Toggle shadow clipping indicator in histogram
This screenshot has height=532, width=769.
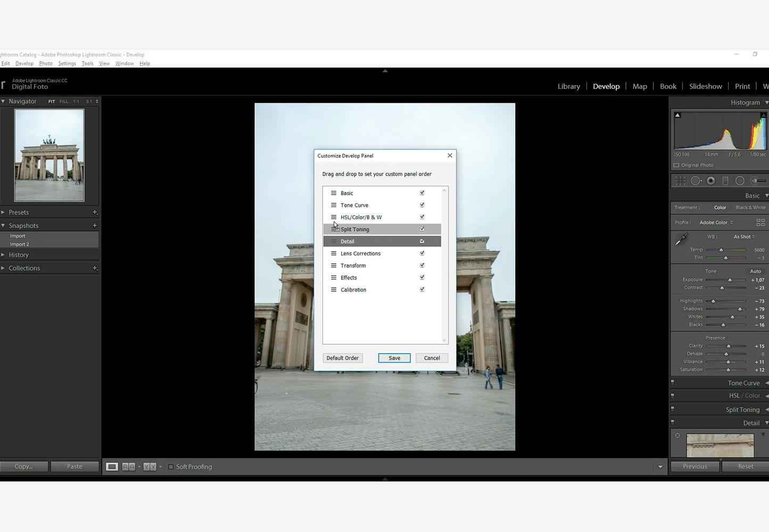tap(677, 115)
